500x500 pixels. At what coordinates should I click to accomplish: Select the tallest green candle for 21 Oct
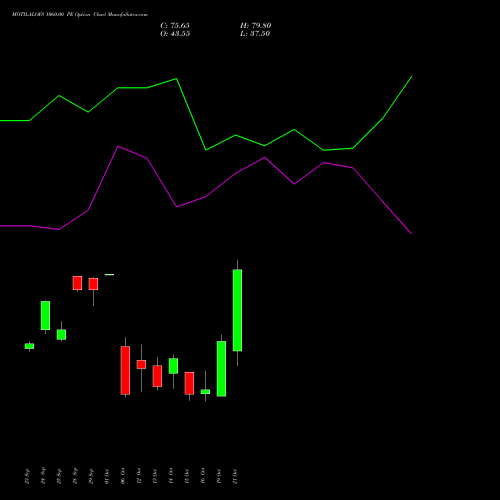click(x=237, y=310)
